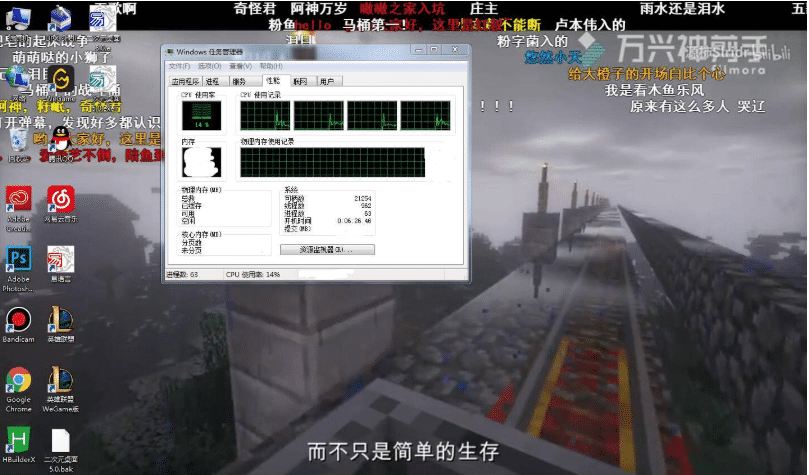Switch to the 应用程序 tab
The image size is (809, 475).
[186, 81]
